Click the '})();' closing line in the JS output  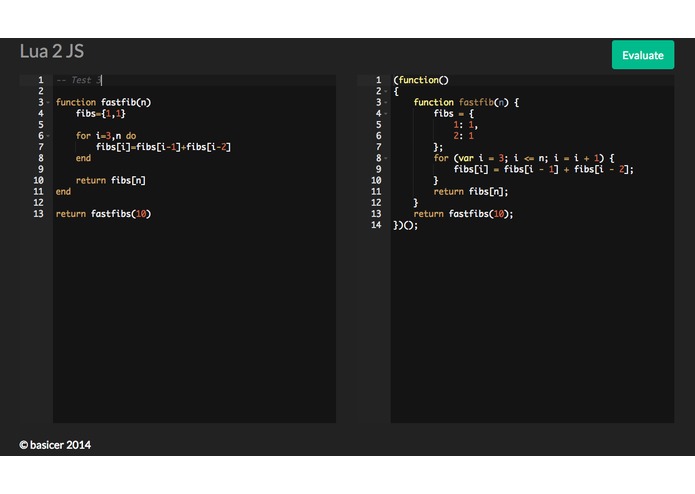click(406, 225)
